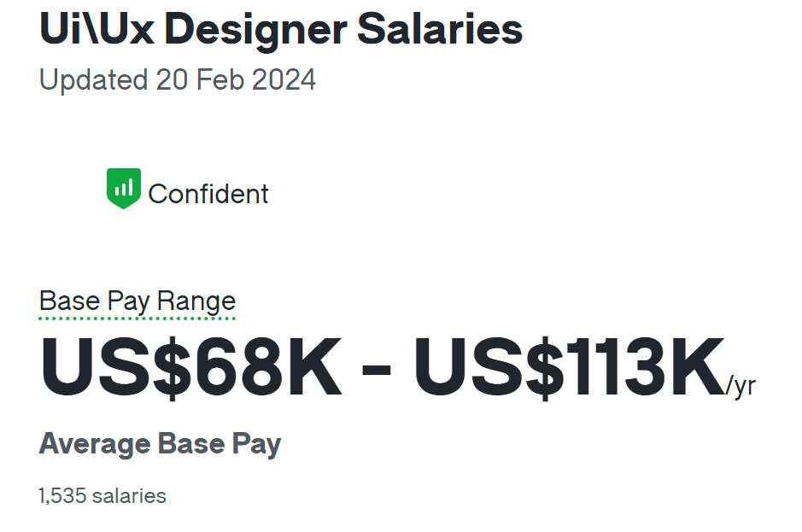802x532 pixels.
Task: Click the Updated 20 Feb 2024 text
Action: (x=178, y=80)
